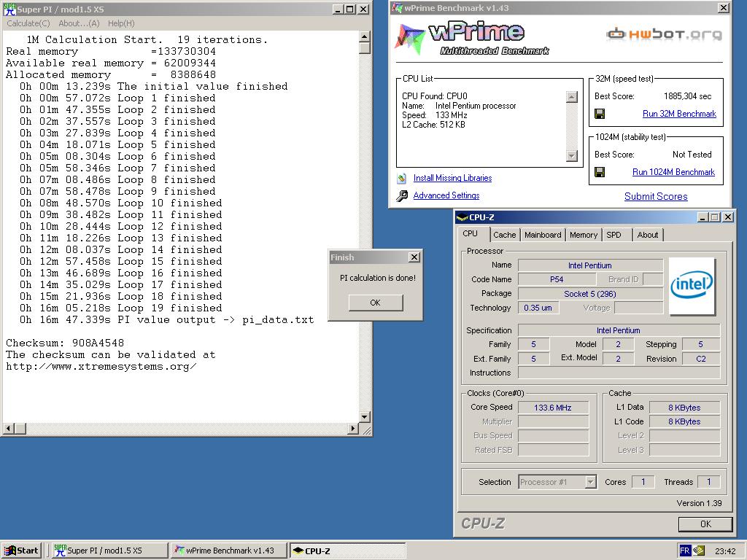Click the Super PI vertical scrollbar thumb
747x560 pixels.
365,48
